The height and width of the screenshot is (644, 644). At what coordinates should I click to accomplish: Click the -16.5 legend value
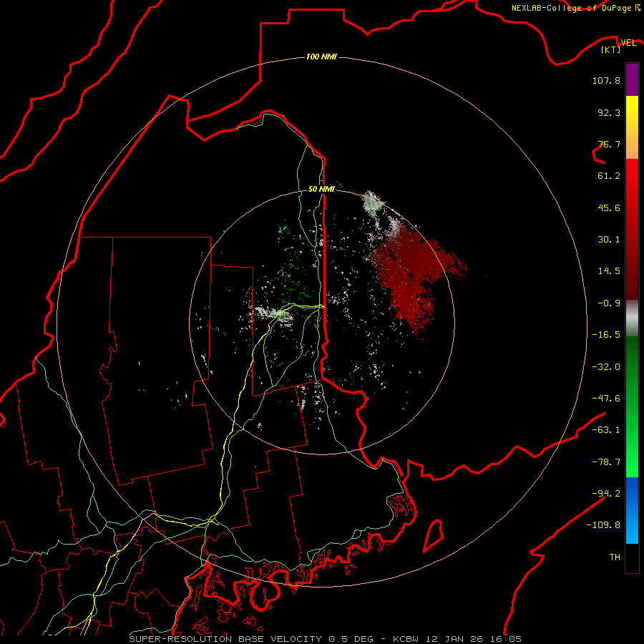(x=606, y=335)
